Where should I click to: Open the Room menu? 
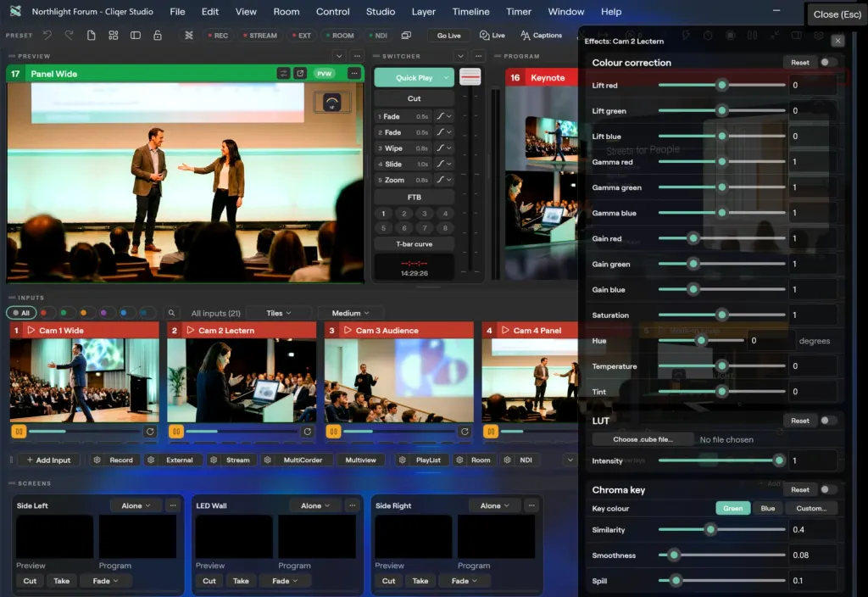pos(287,12)
